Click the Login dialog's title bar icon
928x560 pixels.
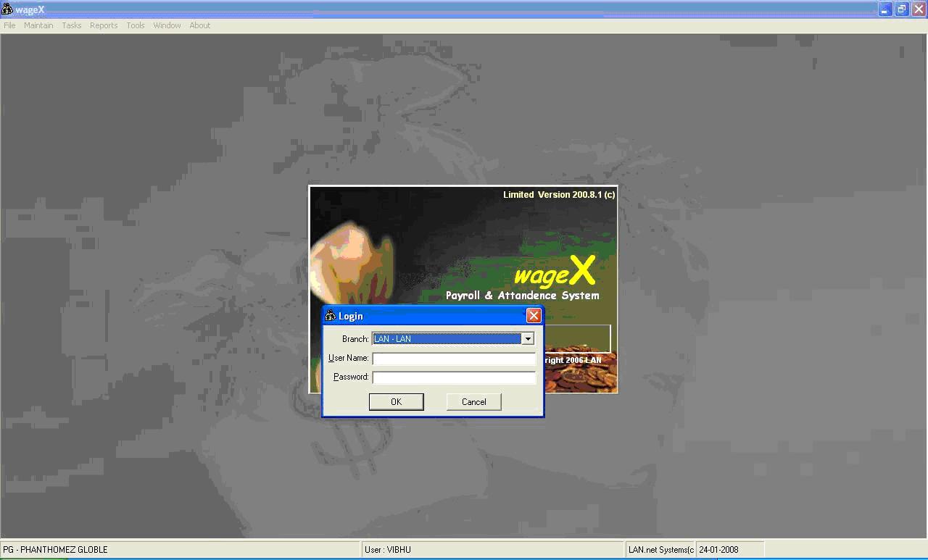click(331, 316)
